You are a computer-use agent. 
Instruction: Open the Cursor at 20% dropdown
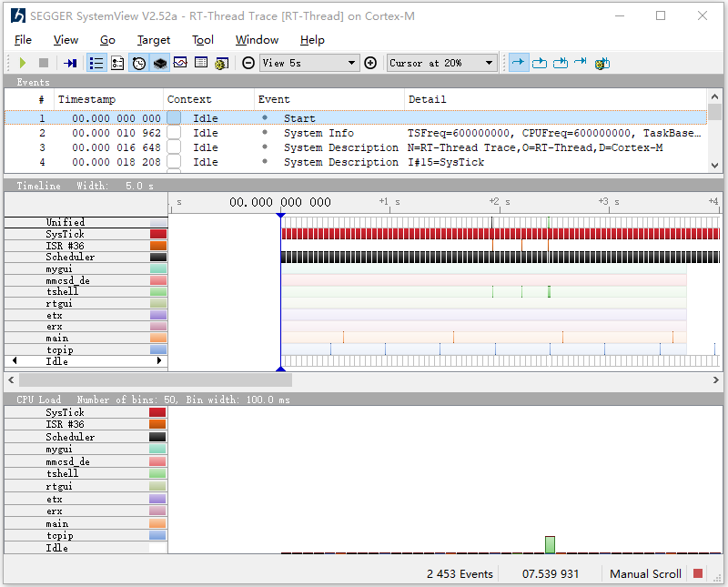442,63
